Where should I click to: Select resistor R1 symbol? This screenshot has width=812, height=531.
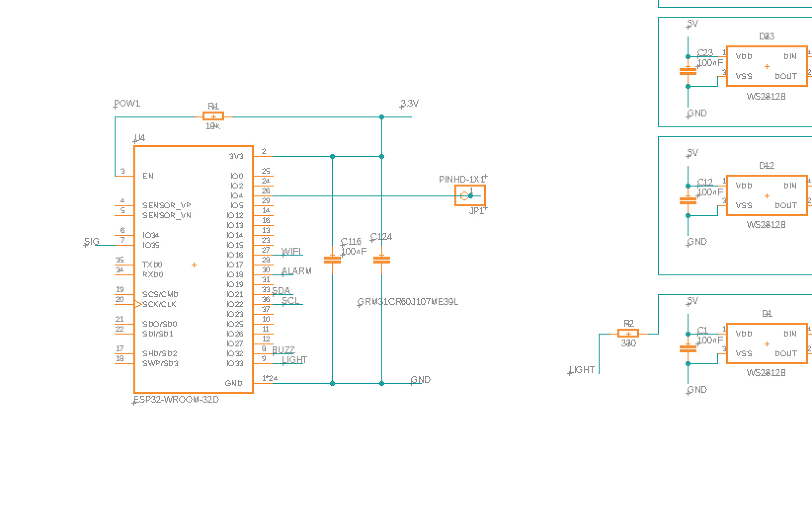213,116
